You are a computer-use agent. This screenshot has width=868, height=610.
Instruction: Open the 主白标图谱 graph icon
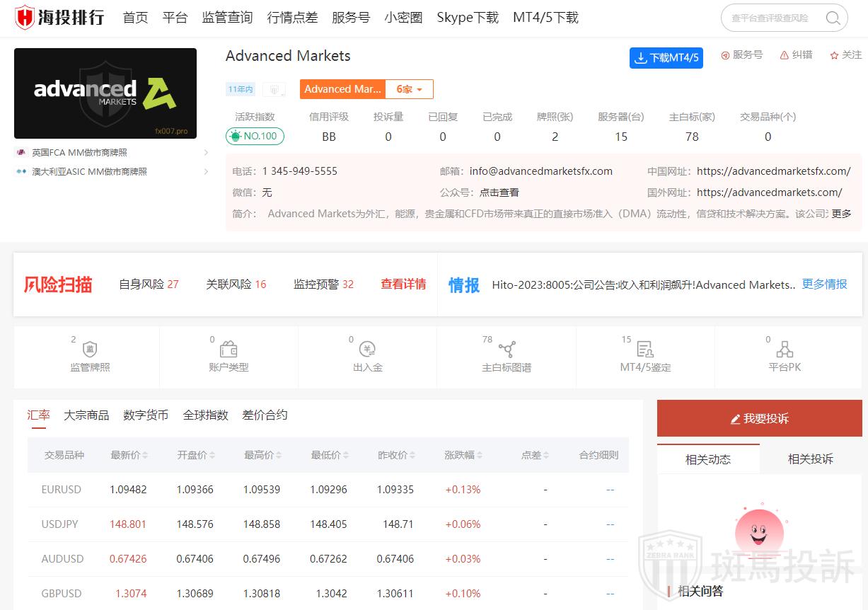click(x=507, y=349)
